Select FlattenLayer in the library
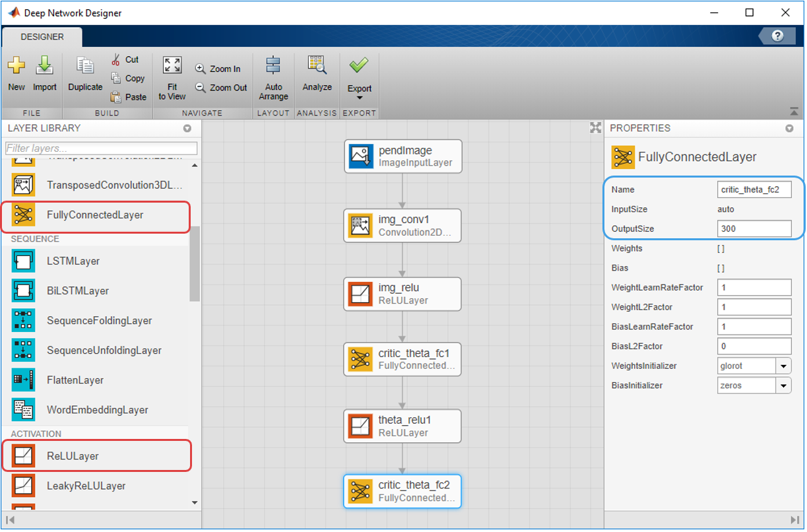 [x=96, y=380]
